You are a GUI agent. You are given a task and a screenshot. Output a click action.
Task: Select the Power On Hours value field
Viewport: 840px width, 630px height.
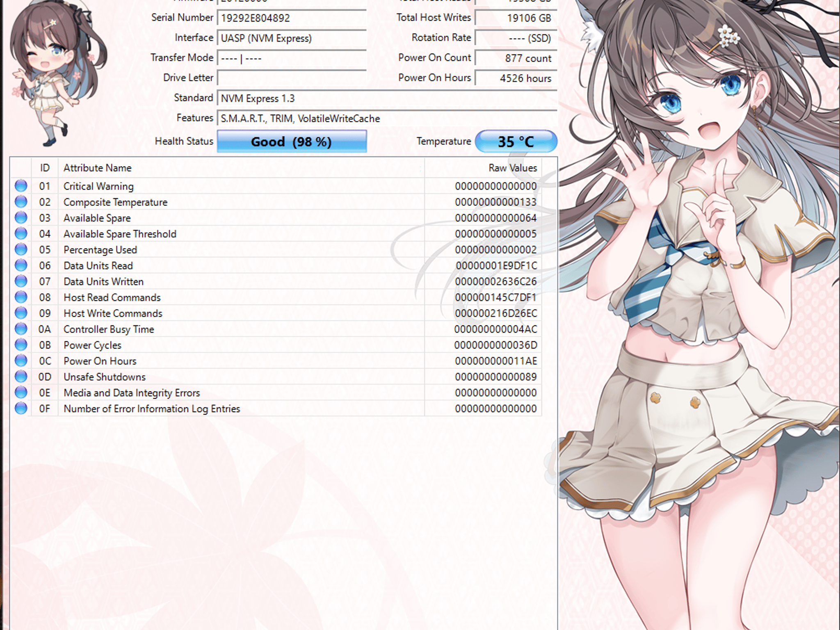coord(516,78)
